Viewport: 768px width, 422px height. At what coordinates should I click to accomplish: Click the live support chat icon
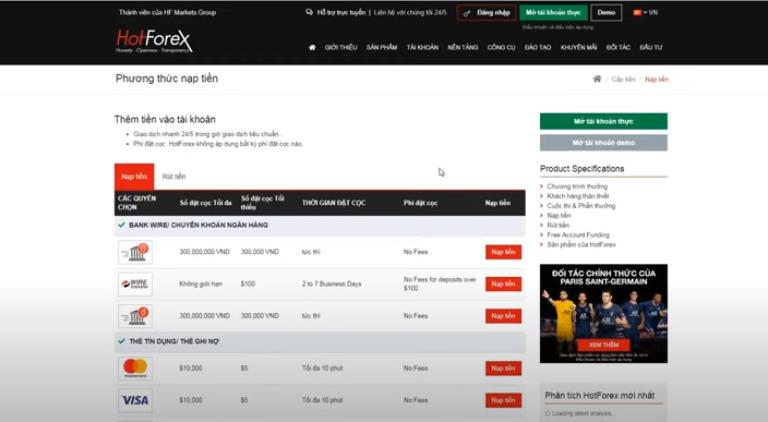pos(309,13)
